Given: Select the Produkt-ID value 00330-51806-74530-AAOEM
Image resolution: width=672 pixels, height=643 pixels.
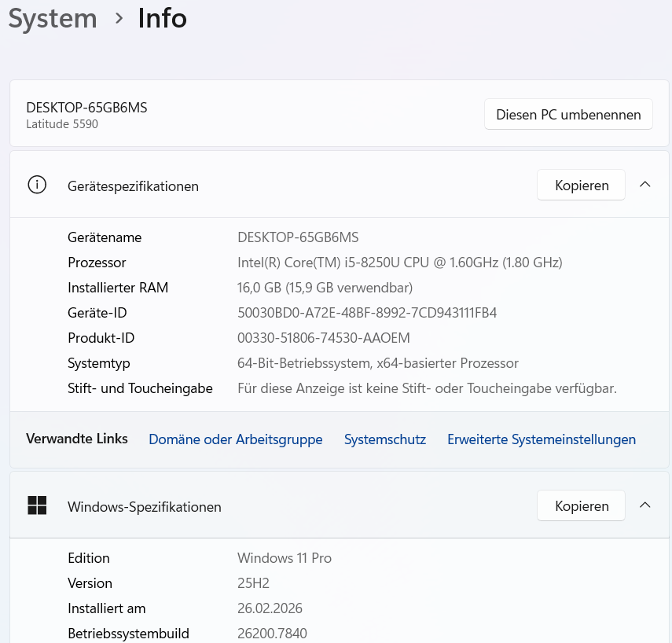Looking at the screenshot, I should pos(324,338).
